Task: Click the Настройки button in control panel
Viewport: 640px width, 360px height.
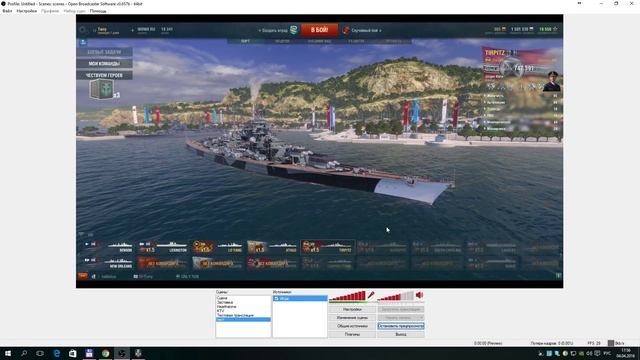Action: 352,309
